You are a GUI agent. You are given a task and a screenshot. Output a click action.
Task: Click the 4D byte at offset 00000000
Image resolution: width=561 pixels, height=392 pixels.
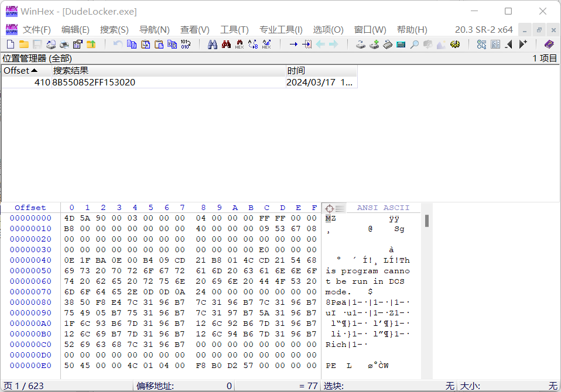click(x=69, y=218)
